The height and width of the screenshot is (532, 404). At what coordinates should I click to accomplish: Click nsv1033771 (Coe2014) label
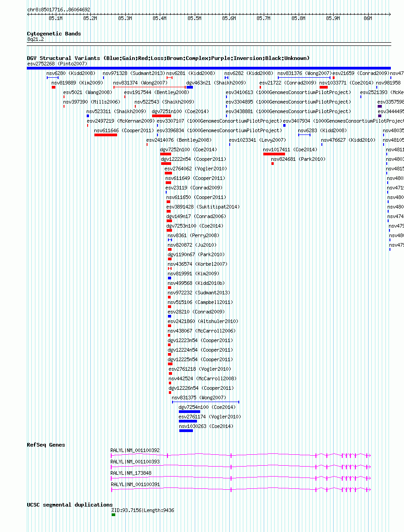[346, 83]
